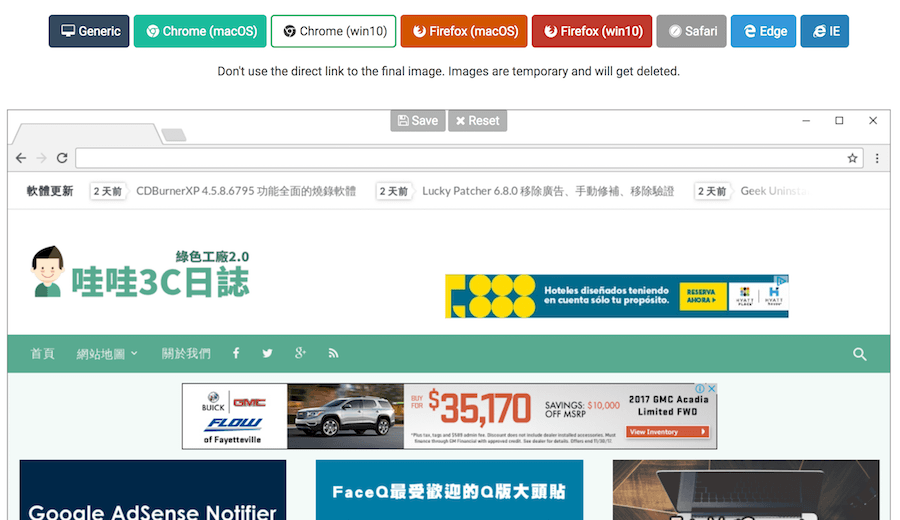The width and height of the screenshot is (900, 520).
Task: Open CDBurnerXP 4.5.8.6795 news link
Action: click(x=246, y=191)
